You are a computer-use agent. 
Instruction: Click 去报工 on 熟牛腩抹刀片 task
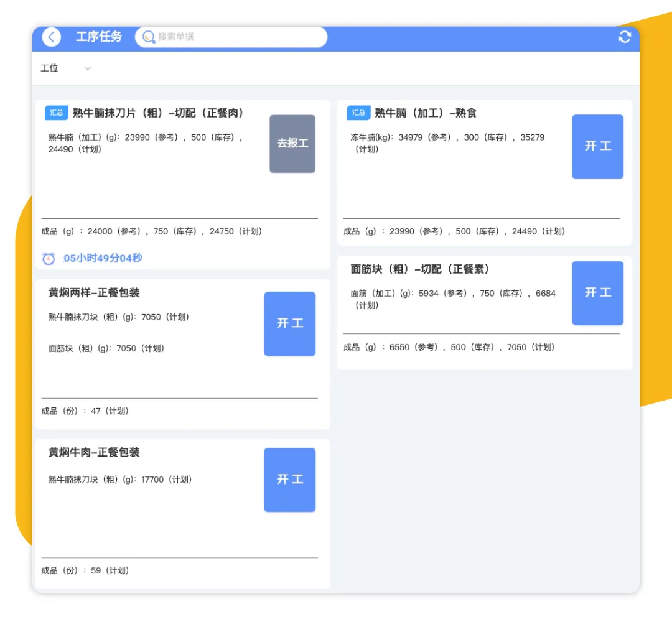tap(292, 144)
